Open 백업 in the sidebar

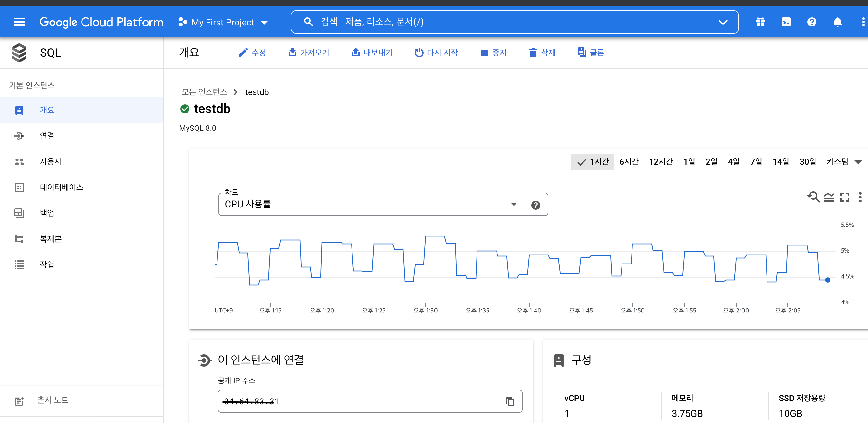coord(47,213)
